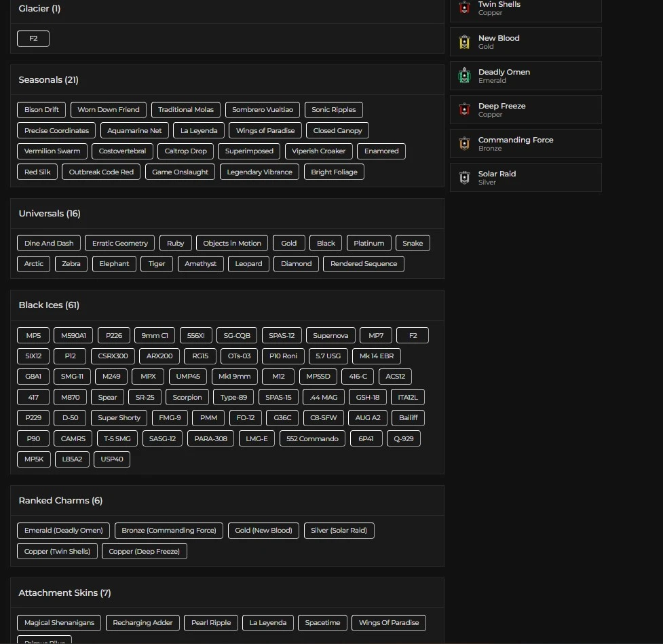The width and height of the screenshot is (663, 644).
Task: Select the Bison Drift seasonal skin tag
Action: pyautogui.click(x=41, y=110)
